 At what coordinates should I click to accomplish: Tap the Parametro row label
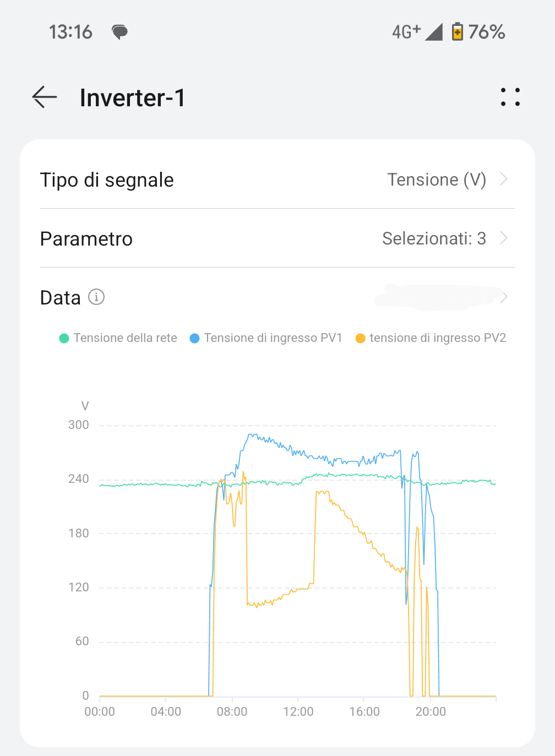86,239
